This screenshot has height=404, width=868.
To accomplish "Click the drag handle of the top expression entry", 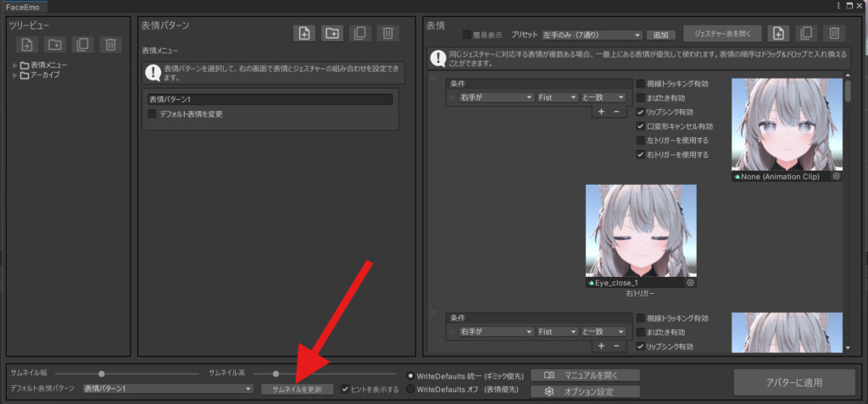I will [x=434, y=79].
